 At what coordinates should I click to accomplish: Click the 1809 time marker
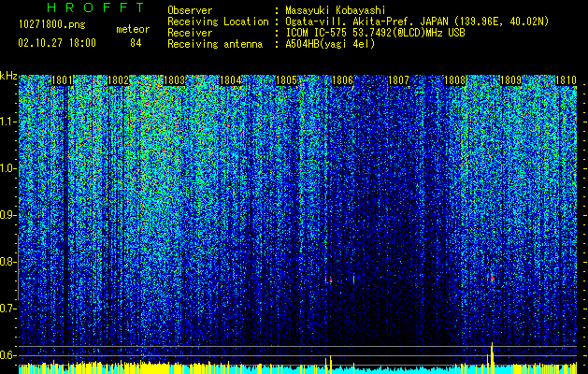pyautogui.click(x=510, y=80)
